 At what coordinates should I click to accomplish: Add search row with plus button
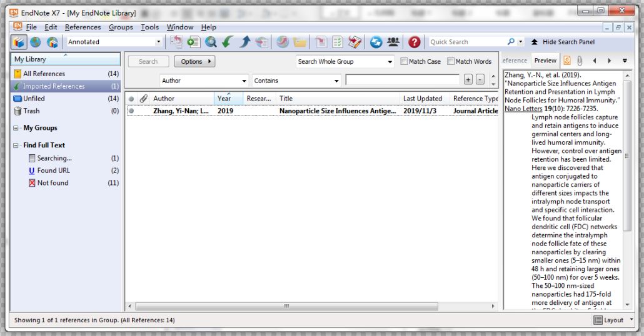[x=468, y=79]
